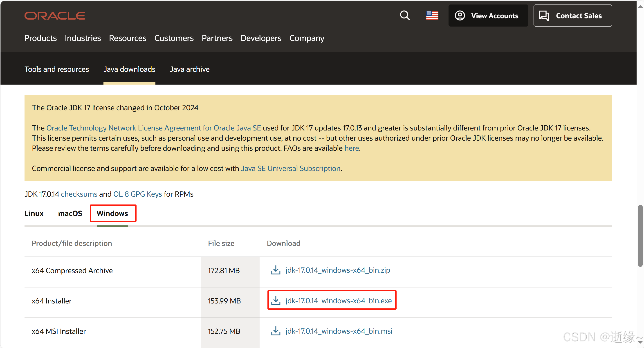Screen dimensions: 644x348
Task: Open the OL 8 GPG Keys link
Action: 137,194
